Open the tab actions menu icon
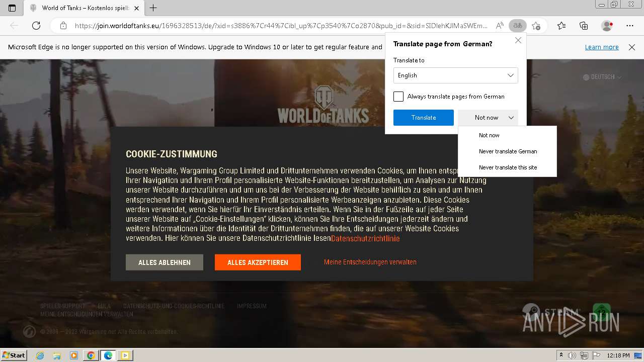The width and height of the screenshot is (644, 362). click(x=12, y=8)
